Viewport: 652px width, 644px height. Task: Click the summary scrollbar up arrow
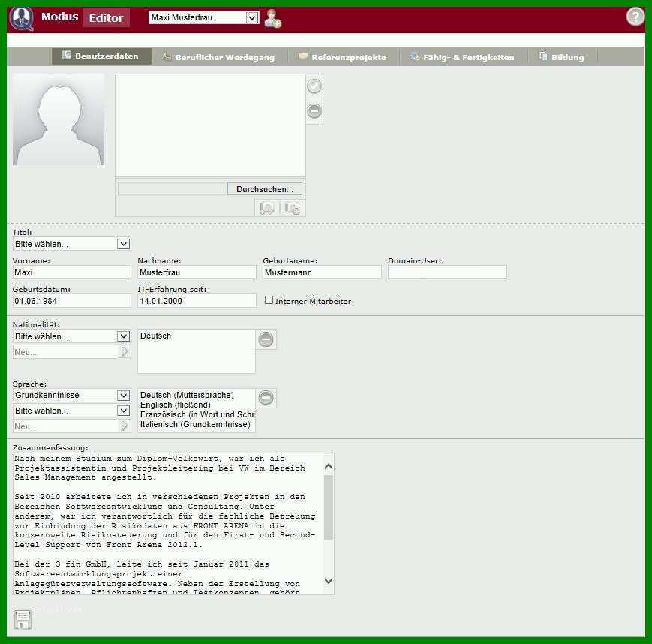tap(329, 466)
